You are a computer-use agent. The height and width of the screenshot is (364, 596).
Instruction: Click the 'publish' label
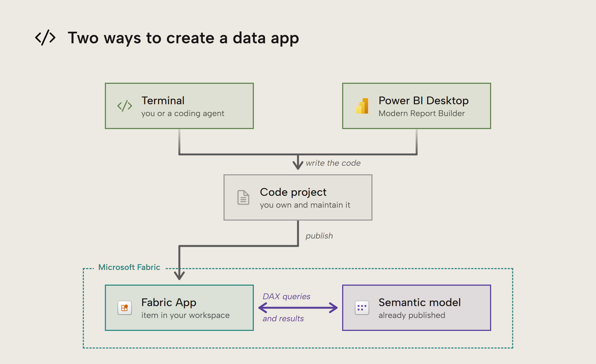tap(319, 236)
